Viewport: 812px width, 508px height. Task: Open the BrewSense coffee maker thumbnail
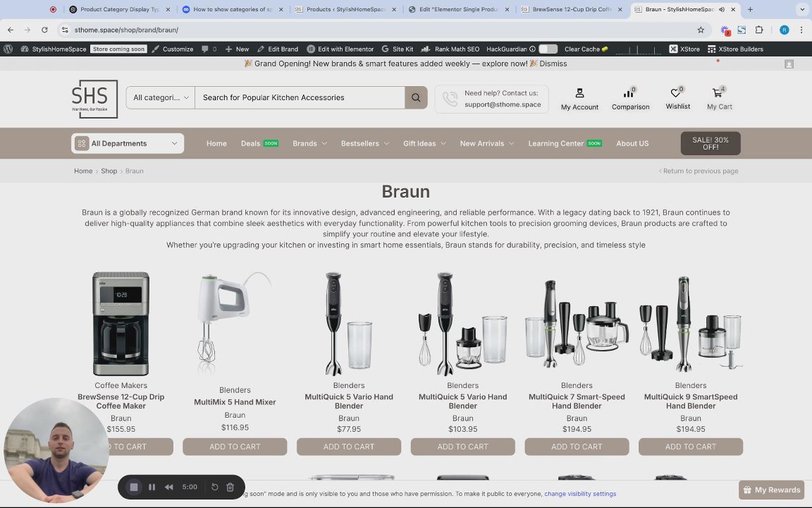coord(121,323)
